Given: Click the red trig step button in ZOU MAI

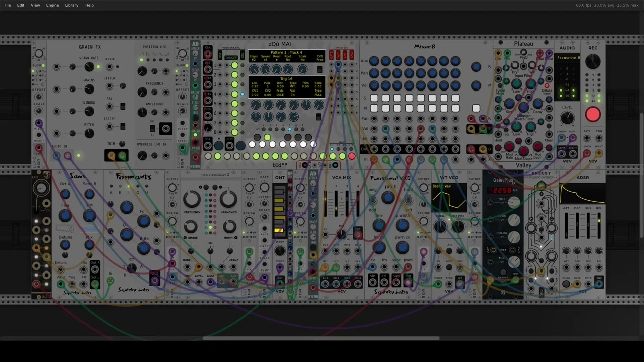Looking at the screenshot, I should click(352, 156).
